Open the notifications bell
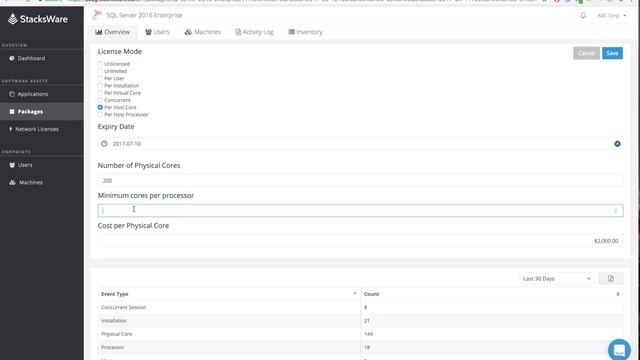 click(x=583, y=15)
